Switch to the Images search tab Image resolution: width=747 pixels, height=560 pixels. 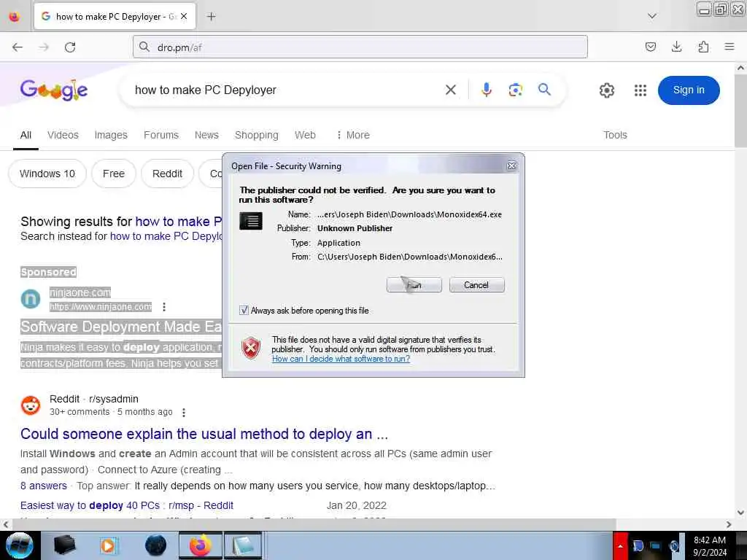pos(111,135)
